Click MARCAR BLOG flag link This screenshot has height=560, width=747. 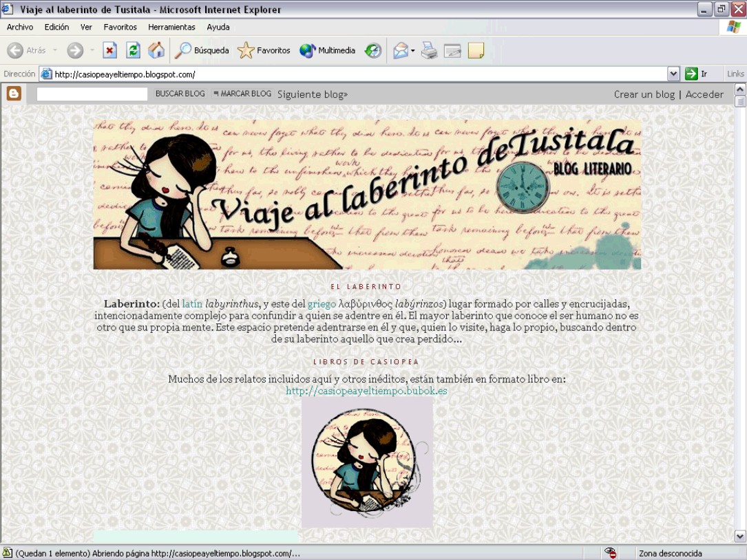(242, 94)
